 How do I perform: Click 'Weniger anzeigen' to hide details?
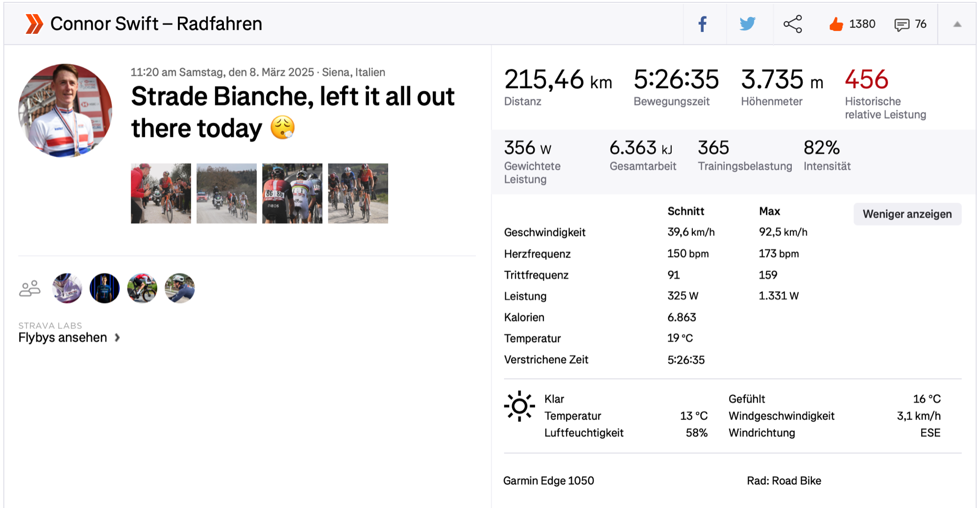907,214
